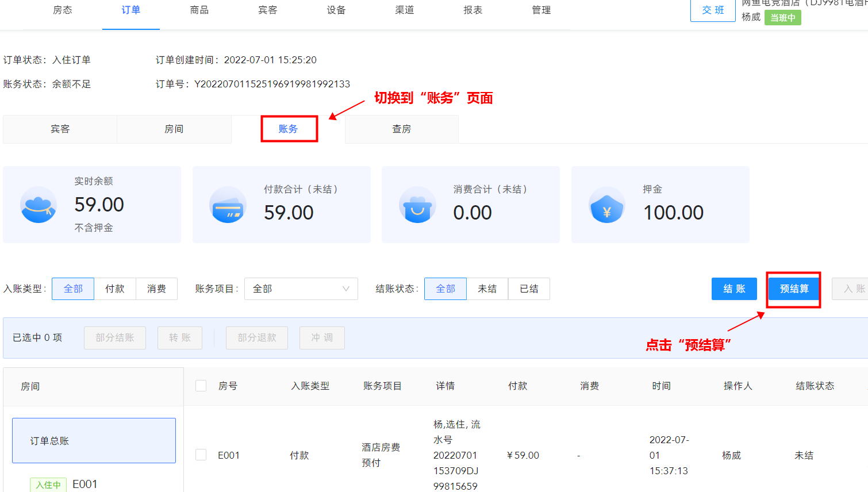Select 已结 settlement status filter
868x492 pixels.
[x=529, y=289]
